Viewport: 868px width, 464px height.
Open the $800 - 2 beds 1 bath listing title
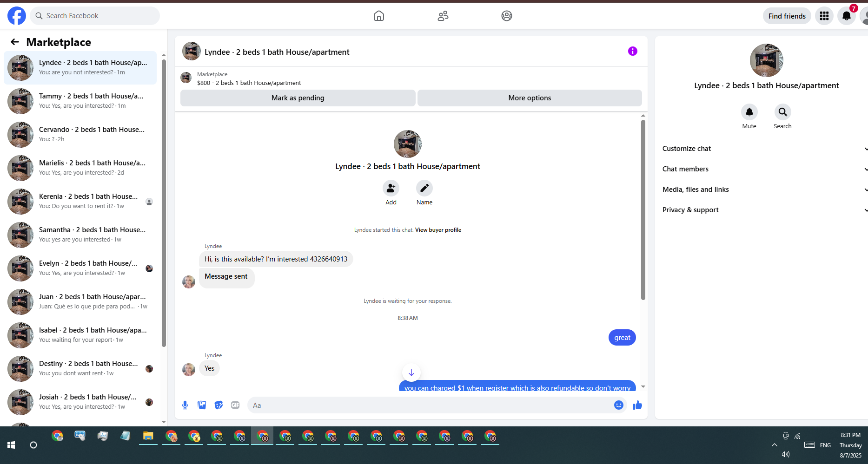[x=249, y=83]
